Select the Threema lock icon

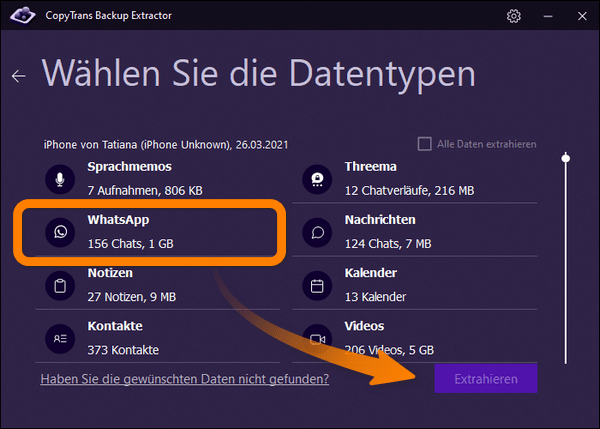click(x=317, y=179)
